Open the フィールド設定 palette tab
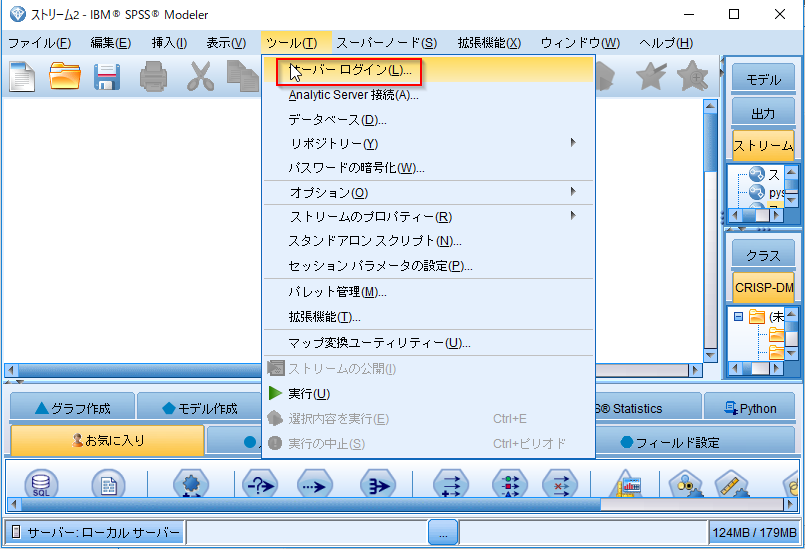 pos(695,442)
